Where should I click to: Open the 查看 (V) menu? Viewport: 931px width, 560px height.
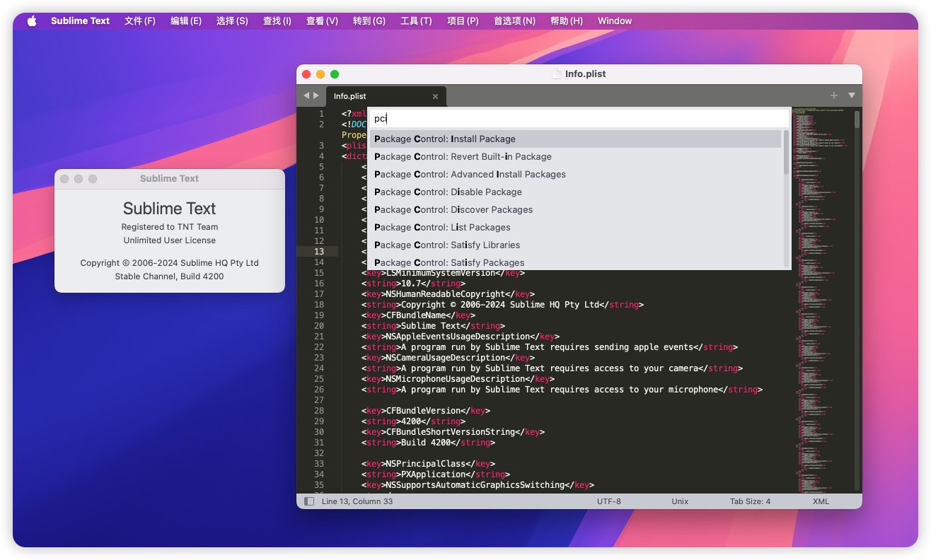(322, 21)
